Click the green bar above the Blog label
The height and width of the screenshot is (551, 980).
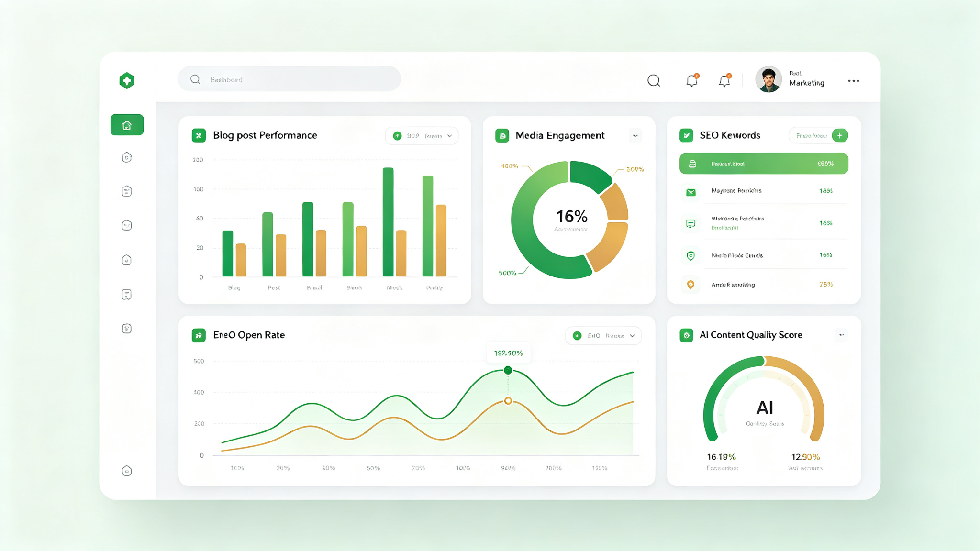(x=228, y=253)
